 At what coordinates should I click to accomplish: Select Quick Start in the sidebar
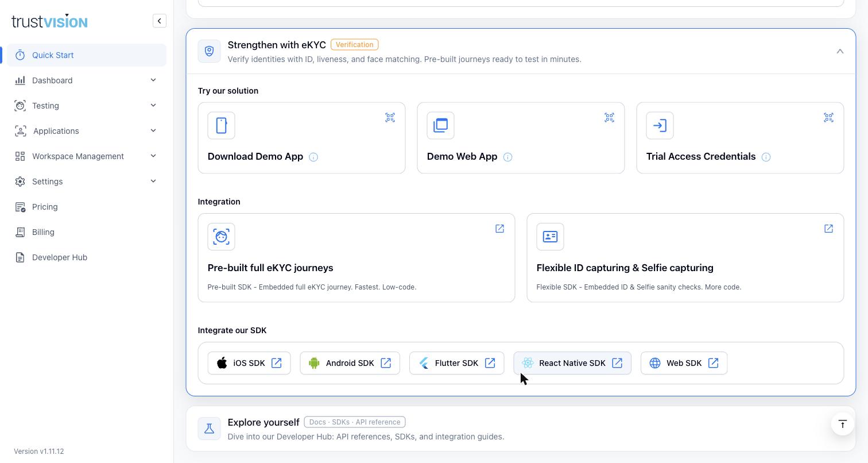pos(87,55)
